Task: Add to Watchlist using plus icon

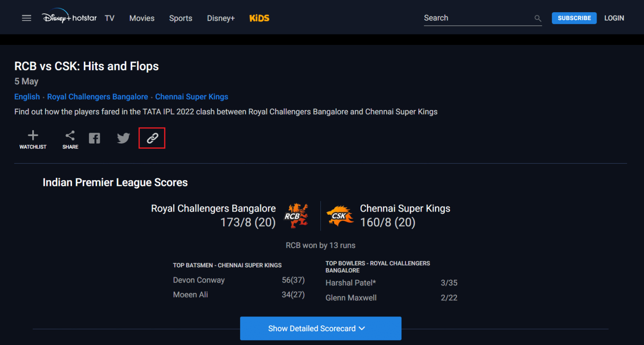Action: pos(33,135)
